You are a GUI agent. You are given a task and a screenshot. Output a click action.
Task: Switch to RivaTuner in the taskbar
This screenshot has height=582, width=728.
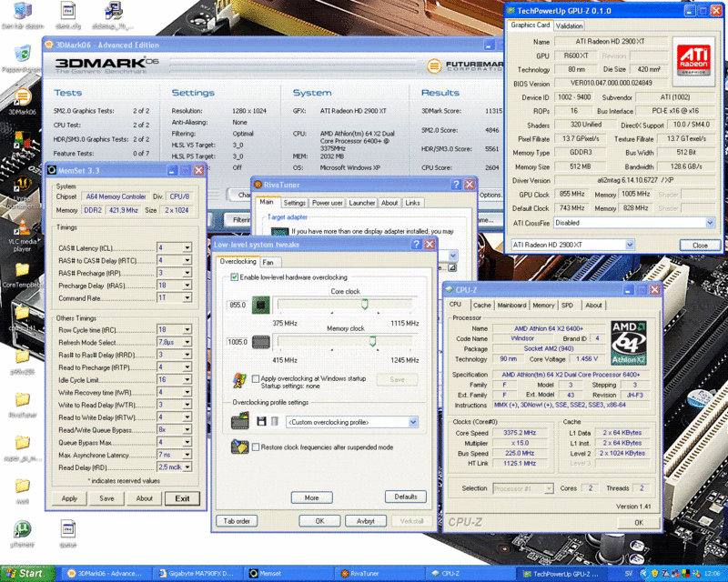pyautogui.click(x=379, y=574)
